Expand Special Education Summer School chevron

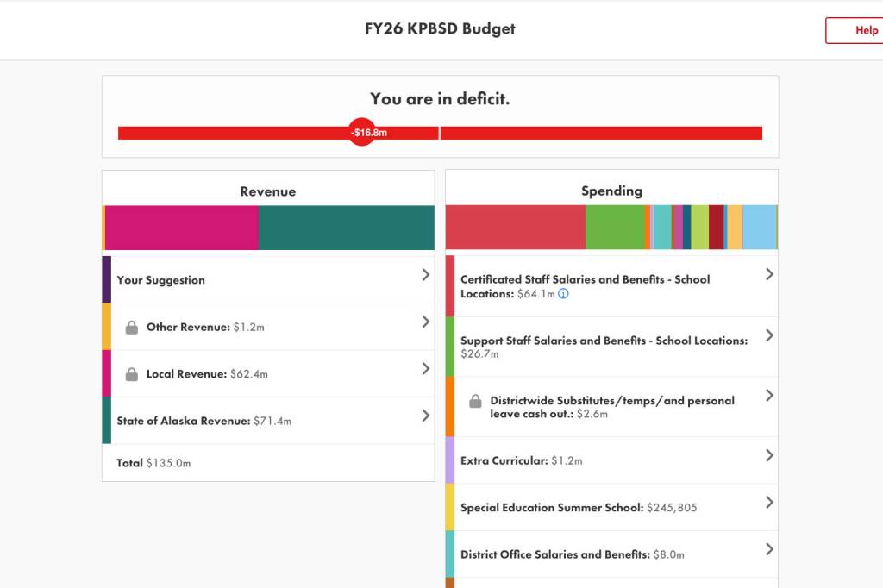(x=769, y=502)
